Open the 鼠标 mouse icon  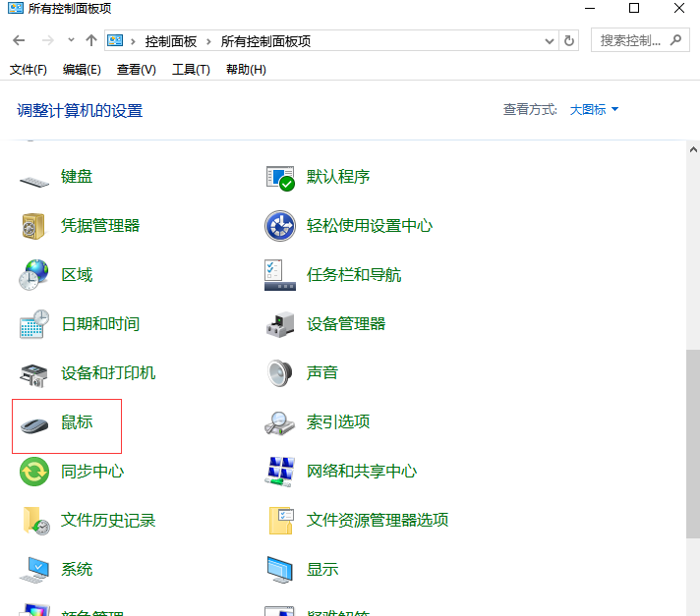click(34, 425)
